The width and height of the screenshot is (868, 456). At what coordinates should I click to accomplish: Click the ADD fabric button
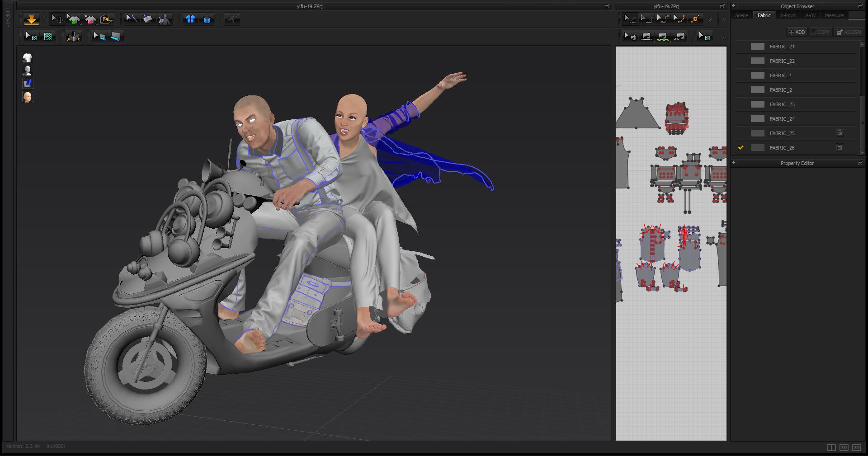pyautogui.click(x=797, y=32)
